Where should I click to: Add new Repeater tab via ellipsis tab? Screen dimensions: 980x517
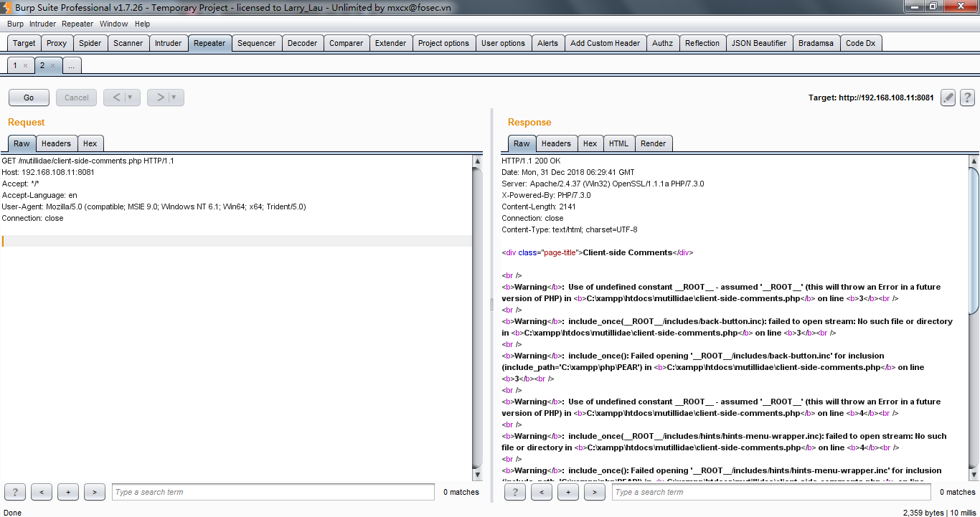pyautogui.click(x=72, y=66)
